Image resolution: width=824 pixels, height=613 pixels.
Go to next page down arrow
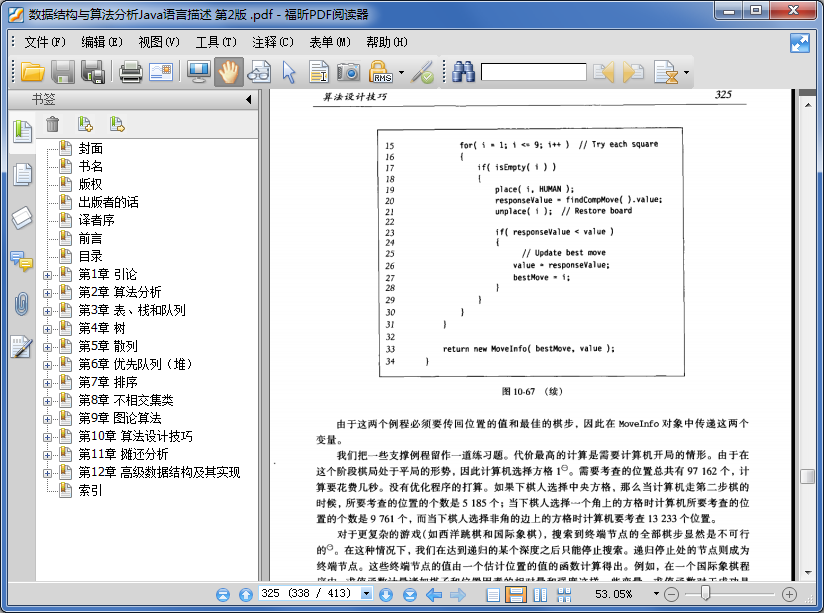[386, 595]
